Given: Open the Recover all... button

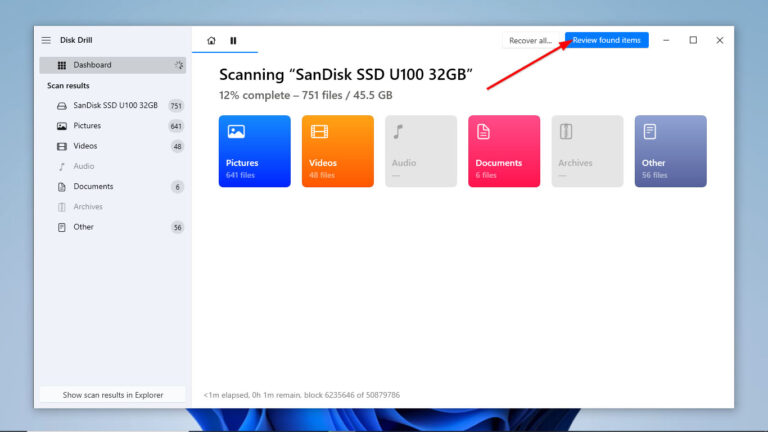Looking at the screenshot, I should click(530, 41).
